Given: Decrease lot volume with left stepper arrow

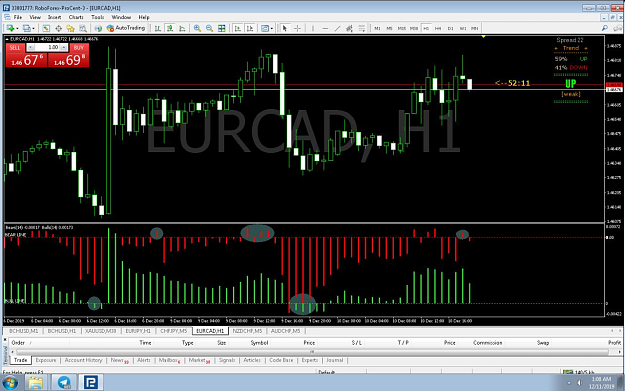Looking at the screenshot, I should point(31,47).
